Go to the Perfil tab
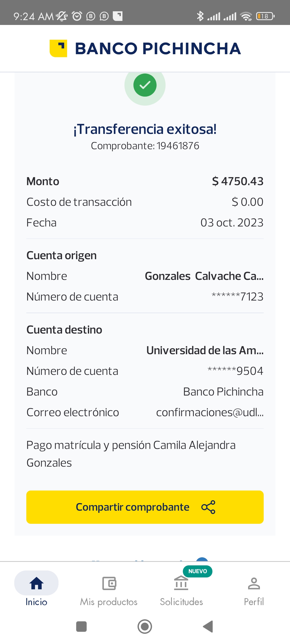 pyautogui.click(x=254, y=589)
